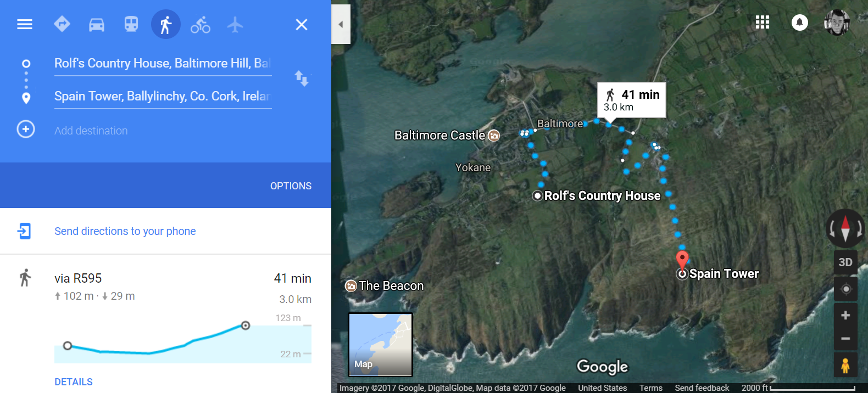This screenshot has width=868, height=393.
Task: Open the Google apps grid
Action: [763, 23]
